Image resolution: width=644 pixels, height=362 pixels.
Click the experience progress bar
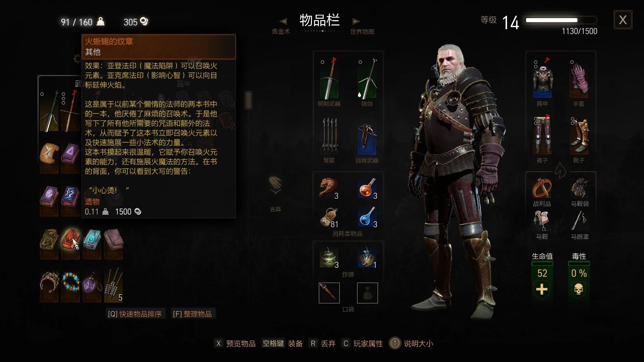pos(561,20)
